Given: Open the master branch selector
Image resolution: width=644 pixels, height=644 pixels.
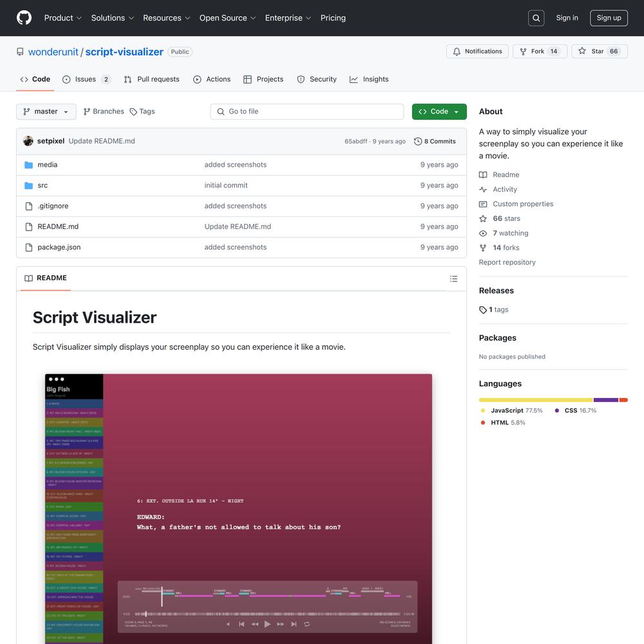Looking at the screenshot, I should click(x=46, y=111).
